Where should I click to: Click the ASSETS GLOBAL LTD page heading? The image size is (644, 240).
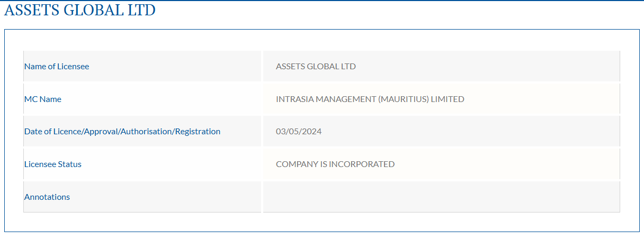[80, 10]
